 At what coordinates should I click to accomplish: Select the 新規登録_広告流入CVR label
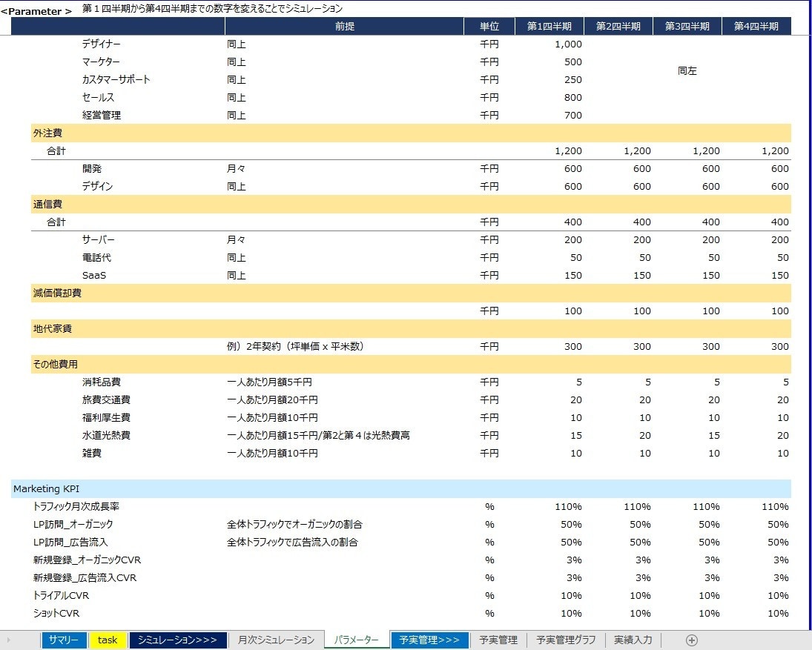coord(85,577)
